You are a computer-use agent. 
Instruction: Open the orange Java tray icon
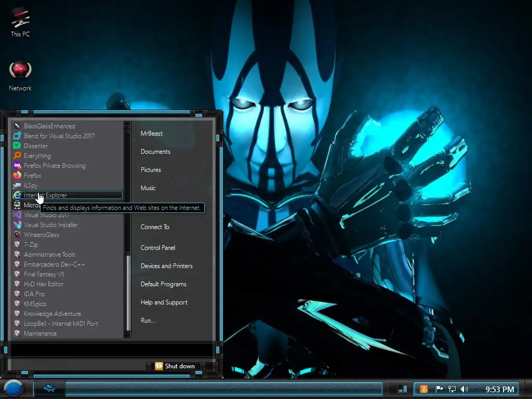(424, 389)
